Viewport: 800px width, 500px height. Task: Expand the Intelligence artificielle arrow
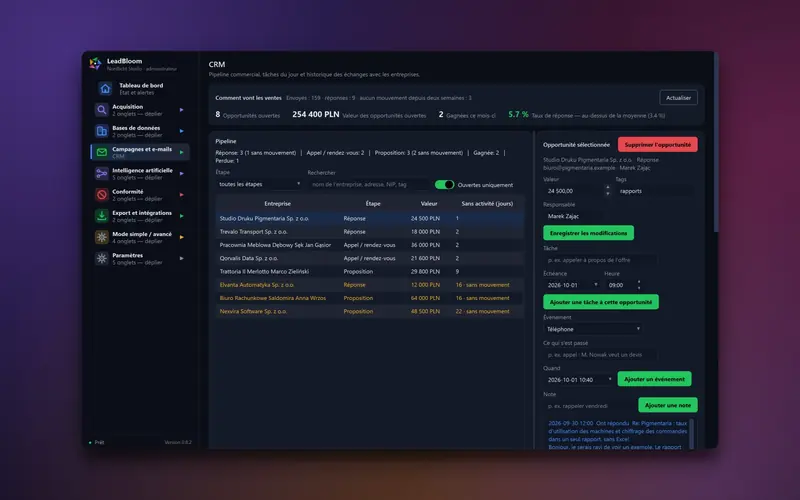click(182, 173)
